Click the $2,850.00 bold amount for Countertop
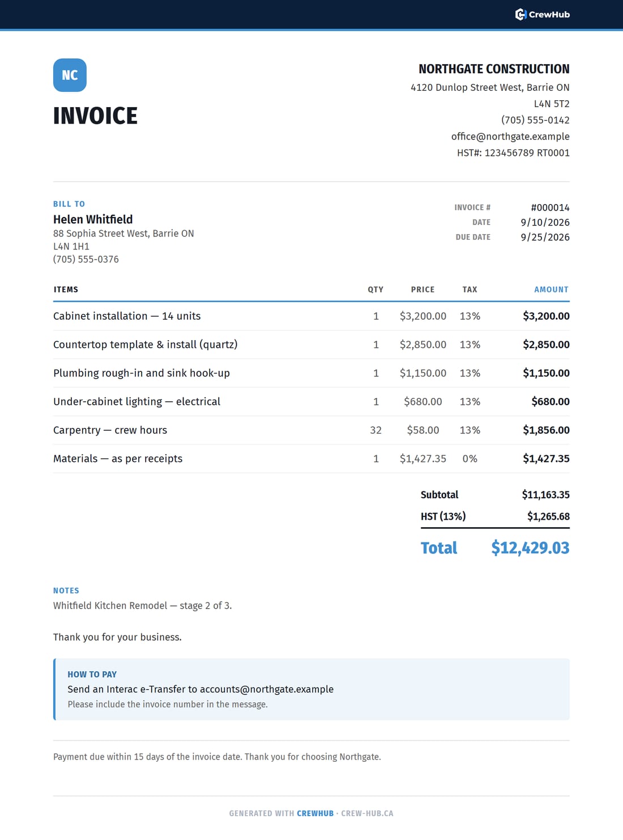 point(546,345)
